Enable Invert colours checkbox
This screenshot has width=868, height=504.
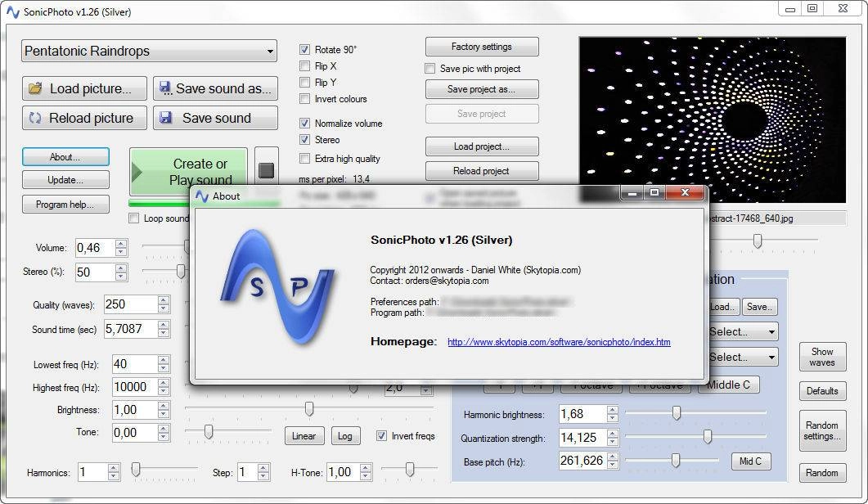pos(304,98)
